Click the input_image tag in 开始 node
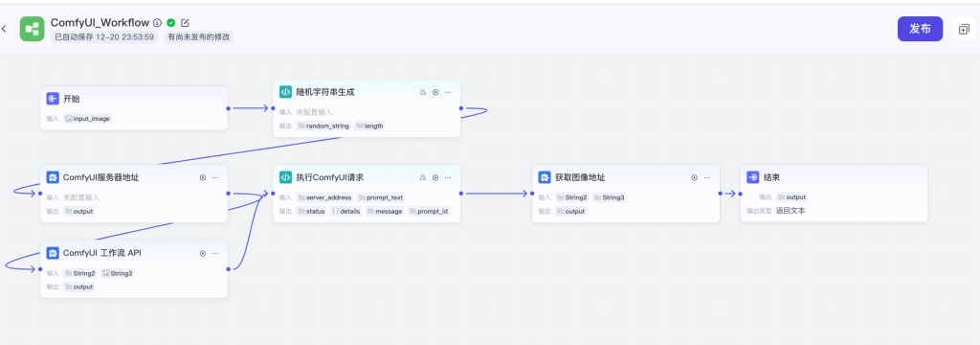This screenshot has height=345, width=980. [x=88, y=118]
